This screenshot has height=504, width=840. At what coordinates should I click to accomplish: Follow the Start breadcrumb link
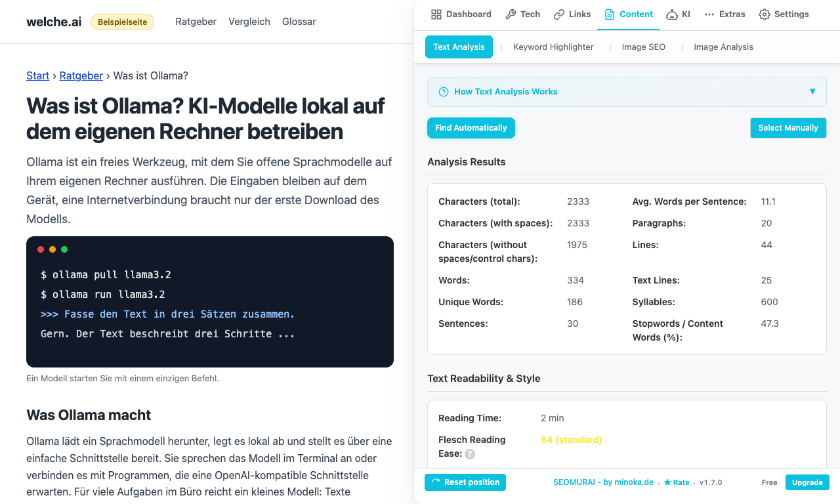coord(37,75)
